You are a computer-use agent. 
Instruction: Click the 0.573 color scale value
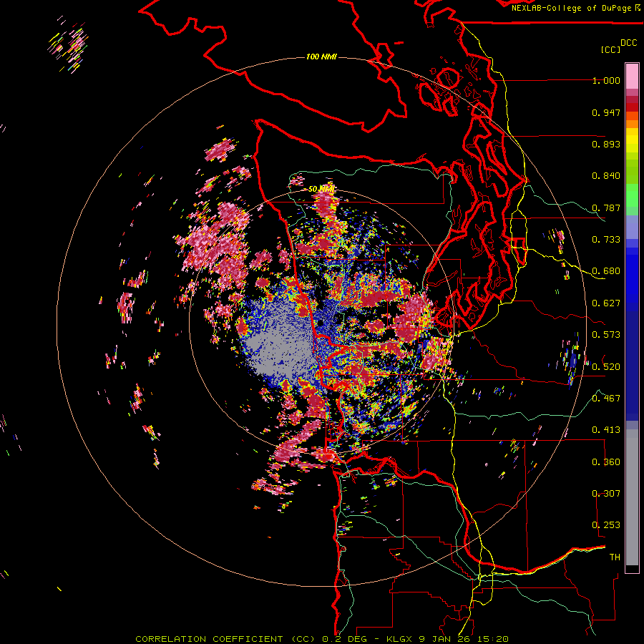606,335
